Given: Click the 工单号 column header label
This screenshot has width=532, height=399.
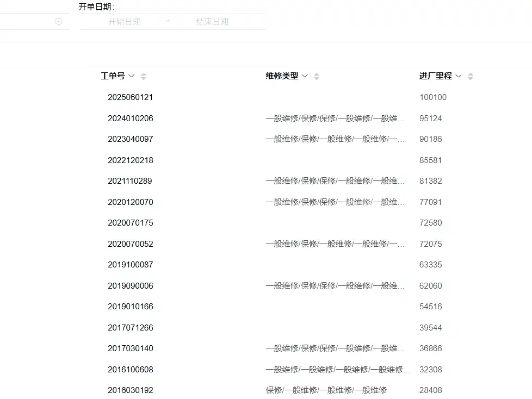Looking at the screenshot, I should (x=113, y=76).
